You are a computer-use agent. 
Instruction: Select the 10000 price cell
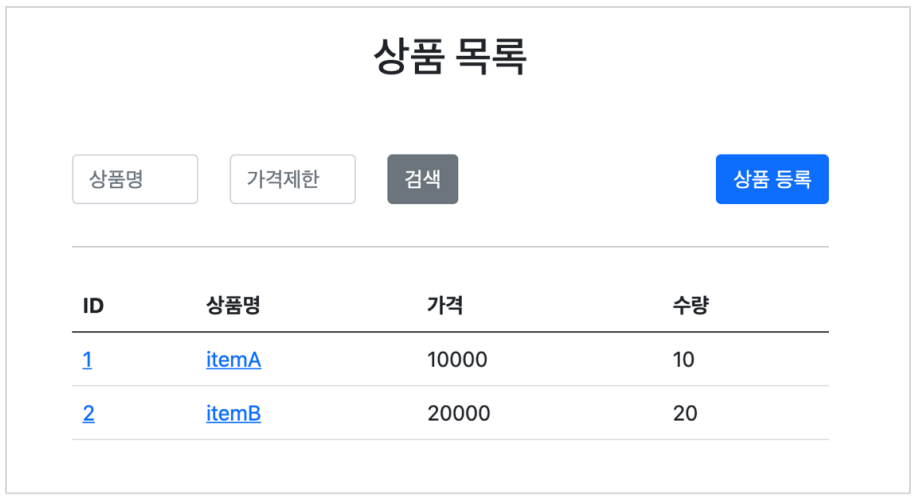pos(457,360)
